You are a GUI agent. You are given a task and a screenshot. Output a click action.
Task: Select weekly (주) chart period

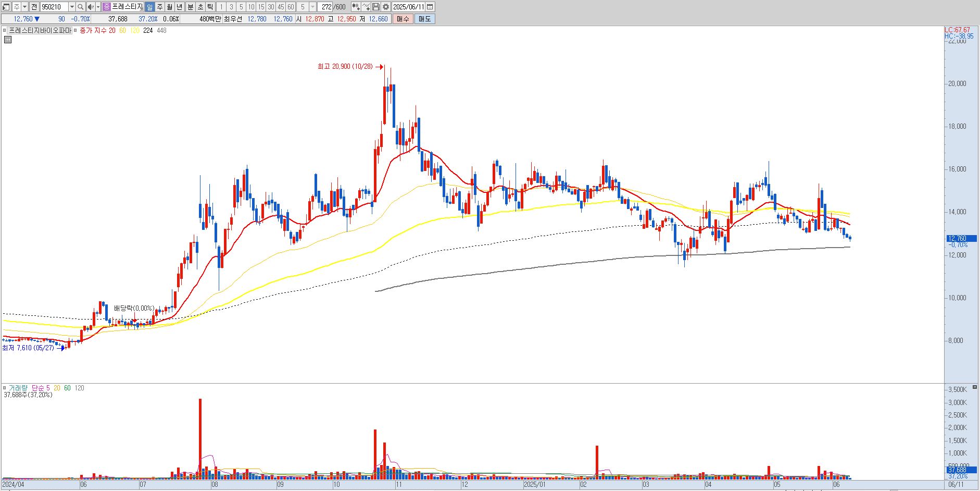click(x=160, y=7)
